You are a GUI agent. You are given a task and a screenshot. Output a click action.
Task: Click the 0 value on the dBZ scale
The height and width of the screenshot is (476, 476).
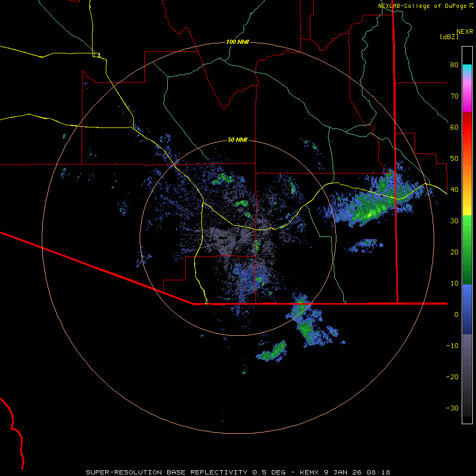456,315
